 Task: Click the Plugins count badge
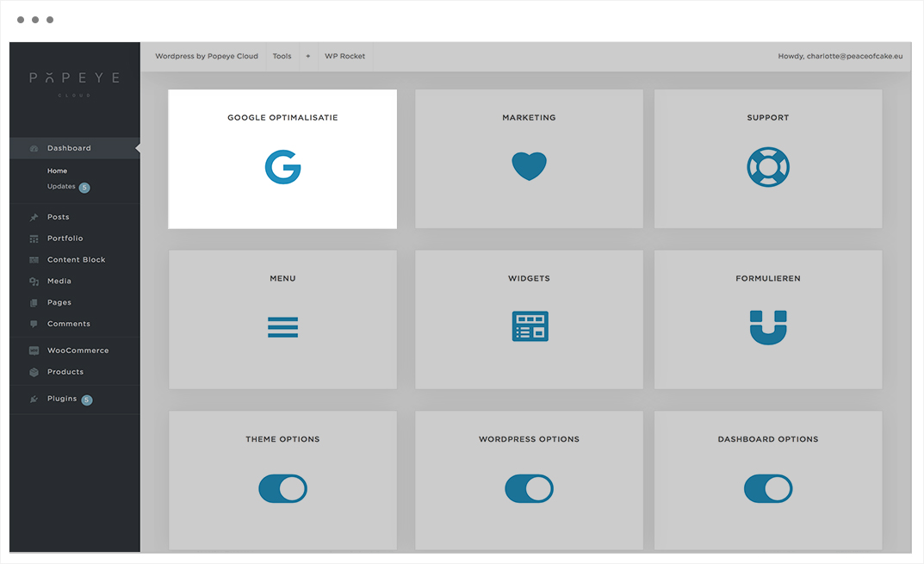point(87,400)
